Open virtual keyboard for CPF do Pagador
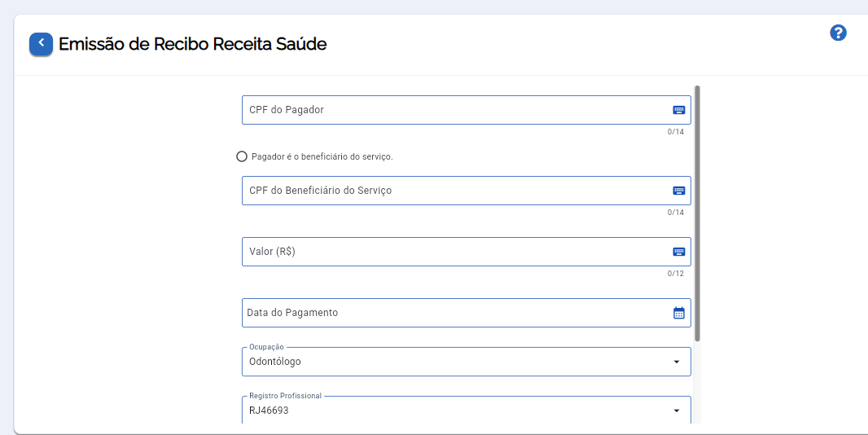Image resolution: width=868 pixels, height=435 pixels. coord(678,110)
